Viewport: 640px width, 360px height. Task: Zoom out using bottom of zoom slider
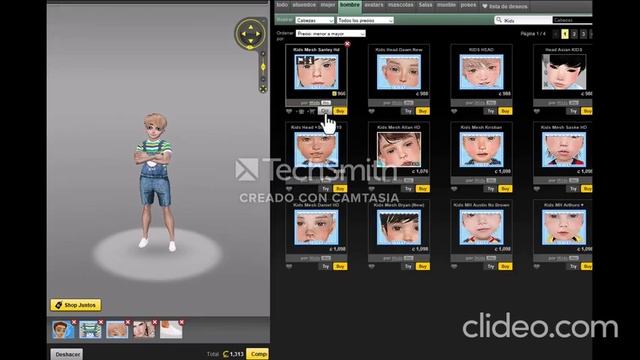tap(263, 79)
